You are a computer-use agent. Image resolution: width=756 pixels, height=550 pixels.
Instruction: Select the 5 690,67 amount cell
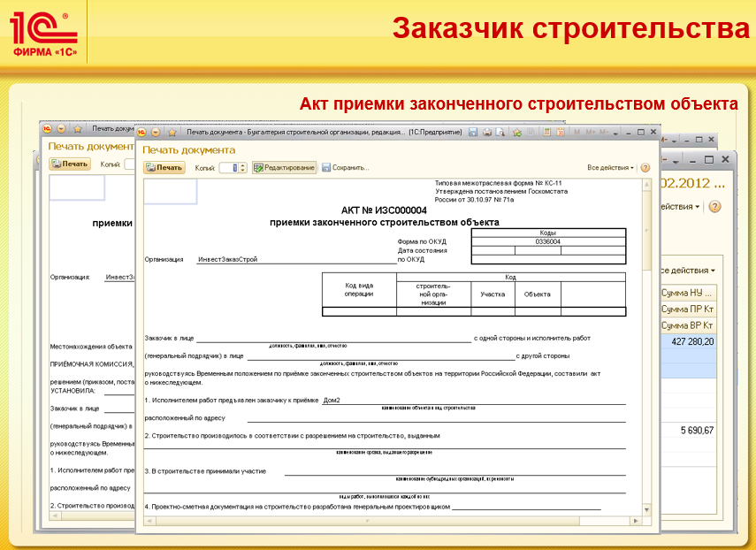pos(689,431)
